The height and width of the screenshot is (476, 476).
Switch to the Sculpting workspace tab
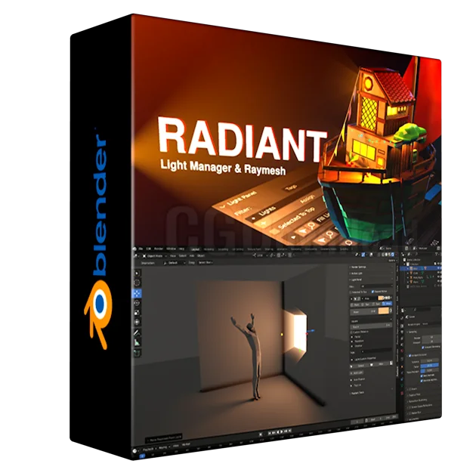coord(223,249)
